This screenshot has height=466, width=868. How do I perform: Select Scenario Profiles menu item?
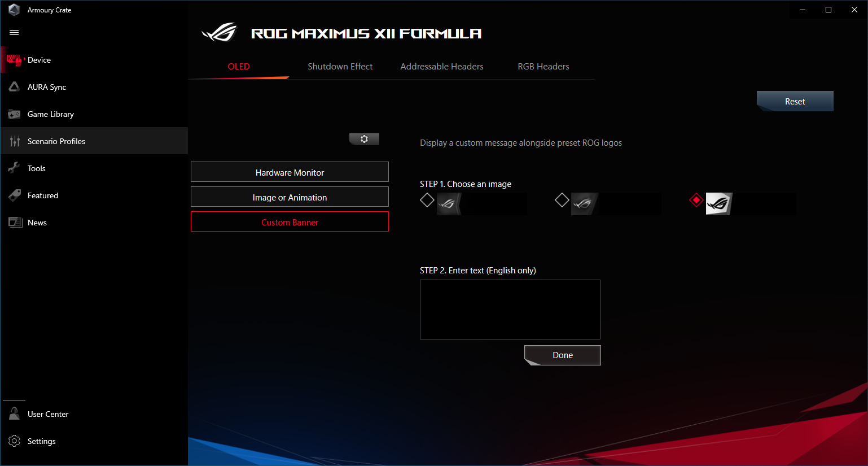(94, 141)
